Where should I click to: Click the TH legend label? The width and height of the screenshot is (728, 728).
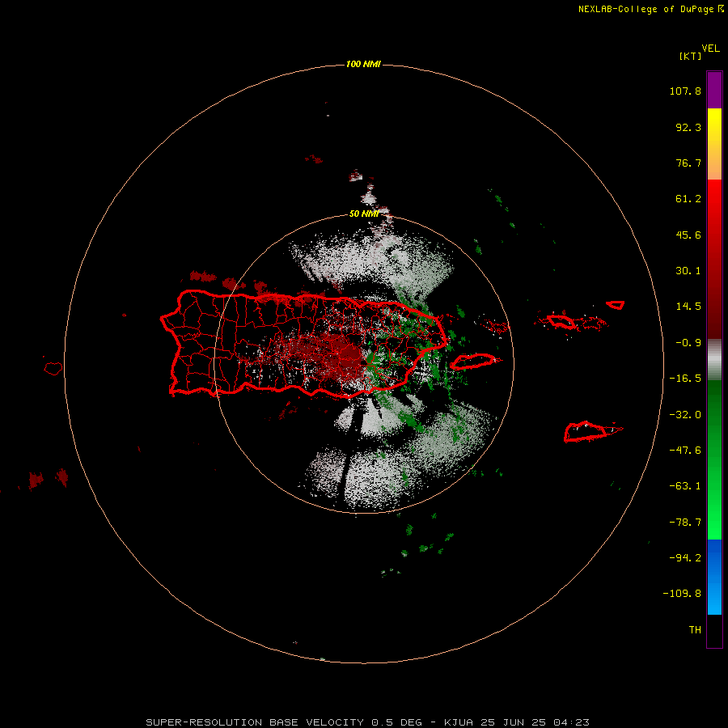(695, 630)
